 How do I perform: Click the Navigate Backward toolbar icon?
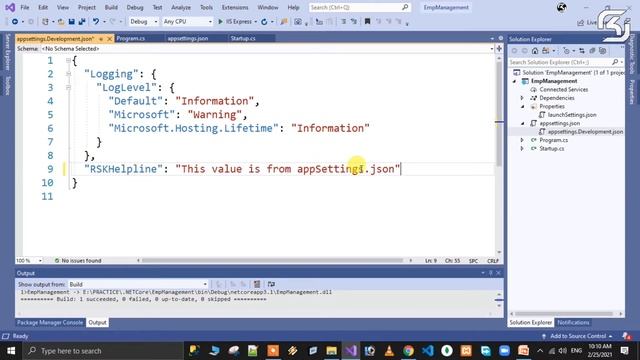click(15, 22)
